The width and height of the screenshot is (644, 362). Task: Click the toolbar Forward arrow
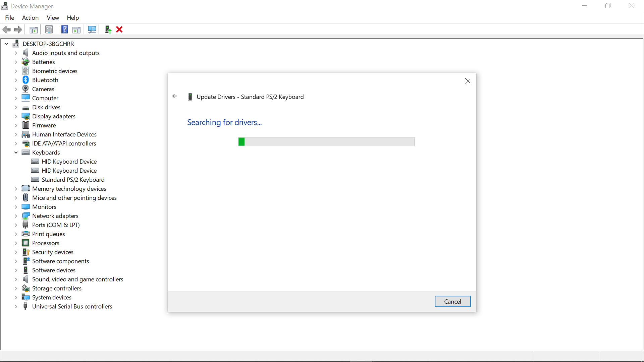(18, 29)
